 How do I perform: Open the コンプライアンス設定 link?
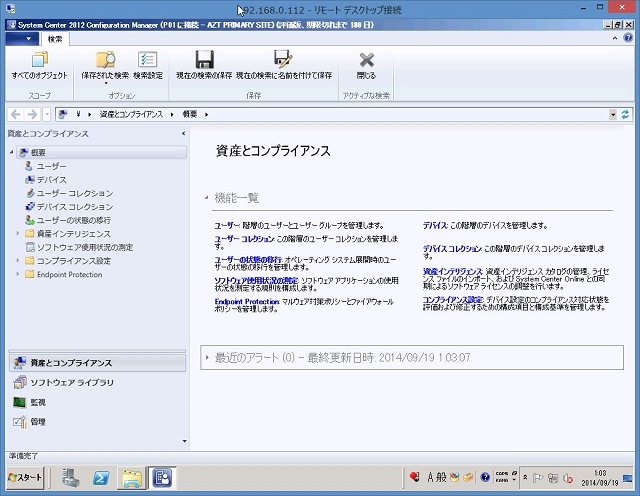pos(453,300)
